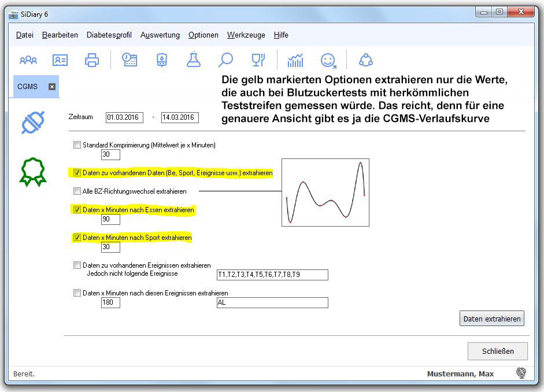This screenshot has height=392, width=544.
Task: Click the blue plug connector sidebar icon
Action: point(32,123)
